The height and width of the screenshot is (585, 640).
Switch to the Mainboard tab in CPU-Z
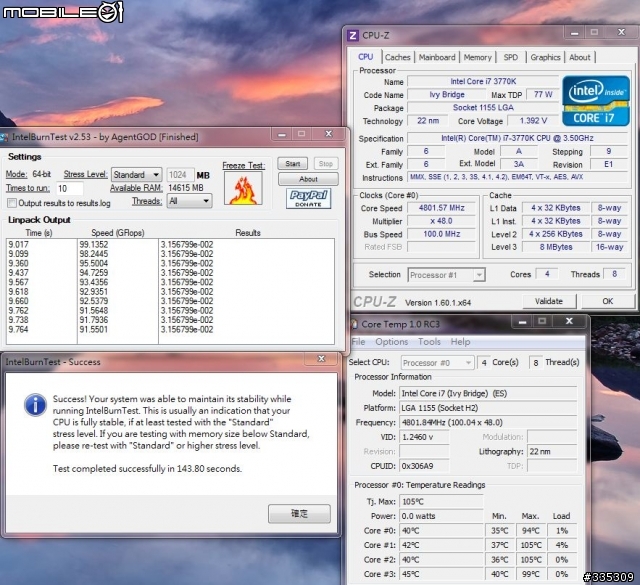pos(437,58)
